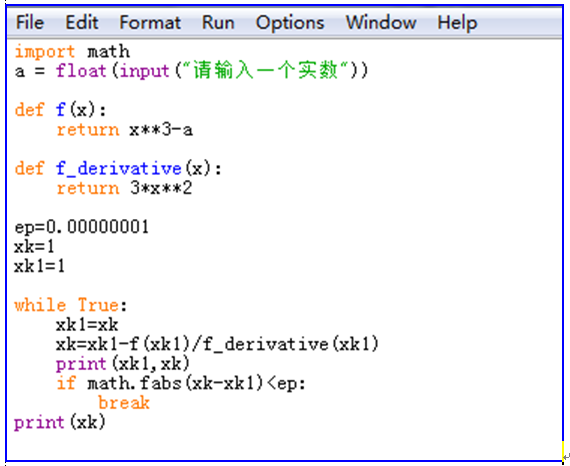Click the 'ep=0.00000001' line
Viewport: 570px width, 466px height.
pyautogui.click(x=81, y=227)
